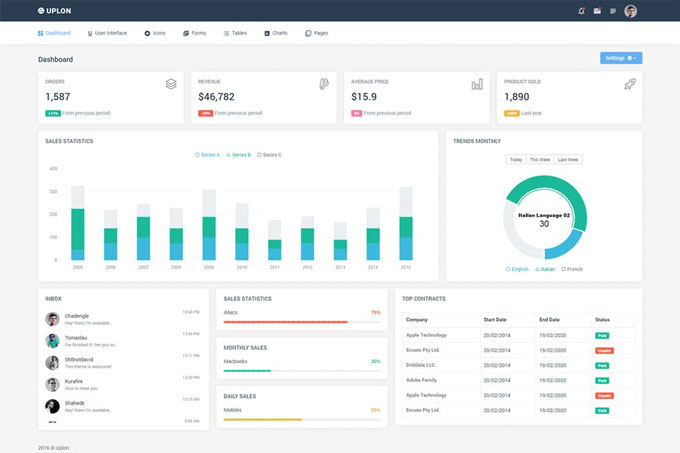
Task: Click the Orders card layers icon
Action: click(x=171, y=84)
